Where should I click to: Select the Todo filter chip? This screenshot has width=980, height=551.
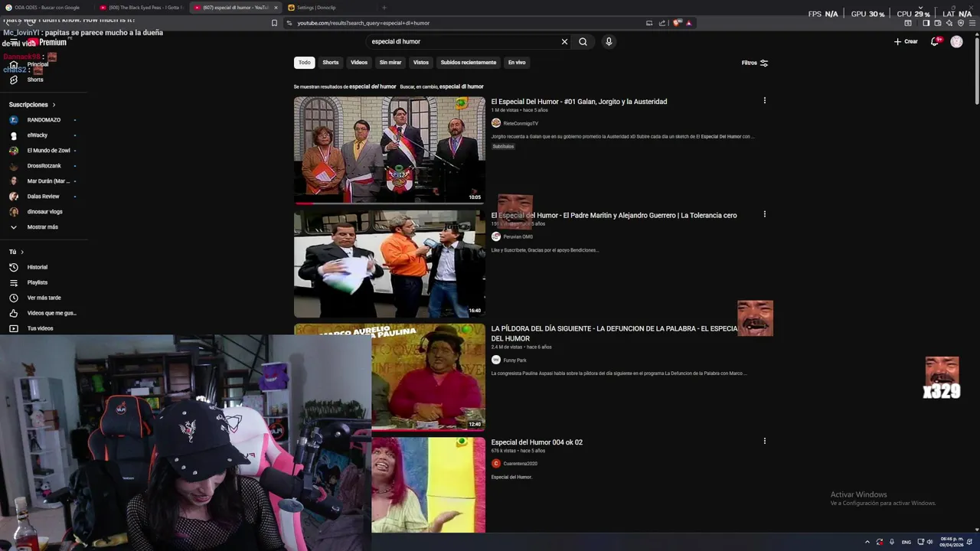(305, 63)
